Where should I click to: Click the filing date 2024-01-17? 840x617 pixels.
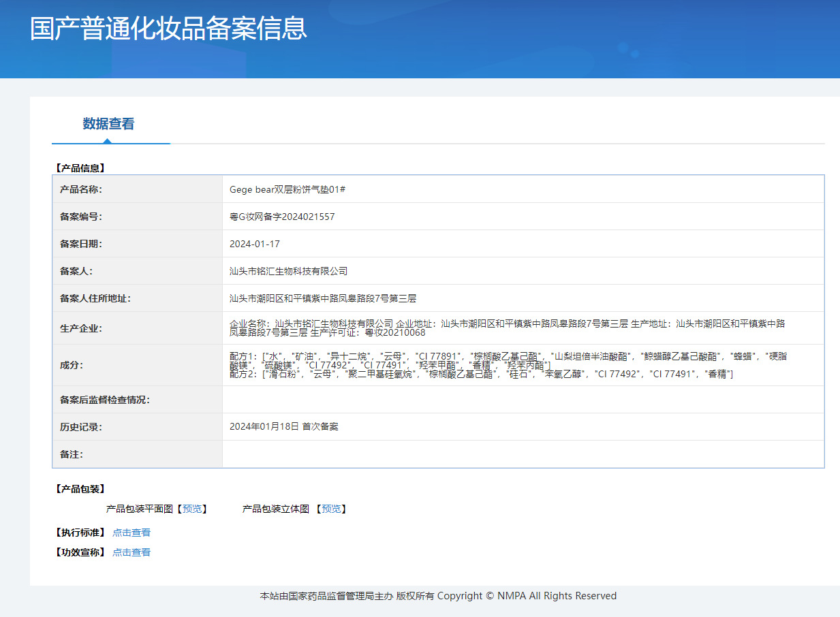click(x=255, y=244)
